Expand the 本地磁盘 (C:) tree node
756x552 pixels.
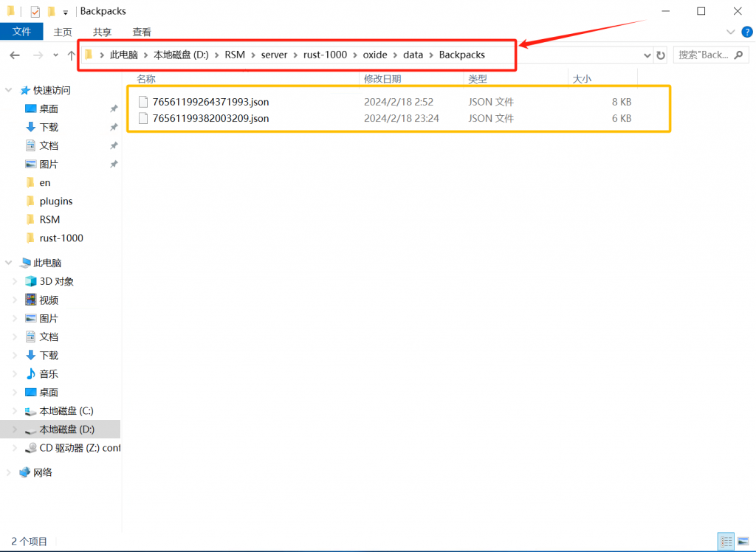(x=16, y=411)
